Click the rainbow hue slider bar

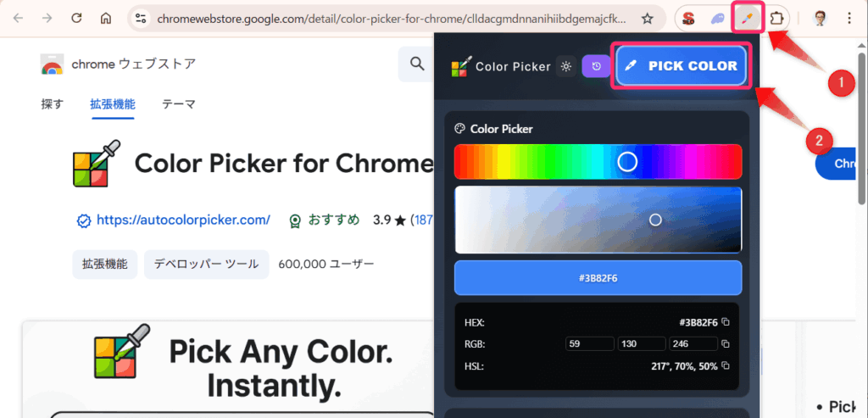click(598, 161)
